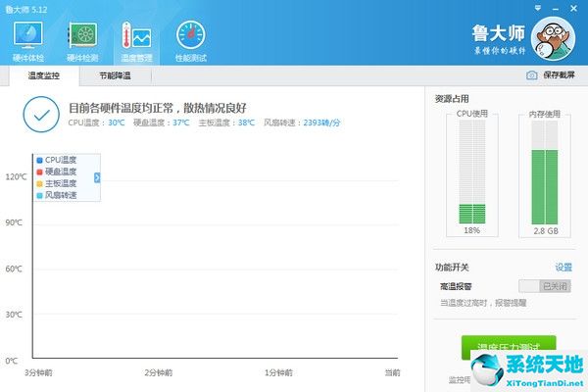
Task: Click the status checkmark circle icon
Action: tap(41, 115)
